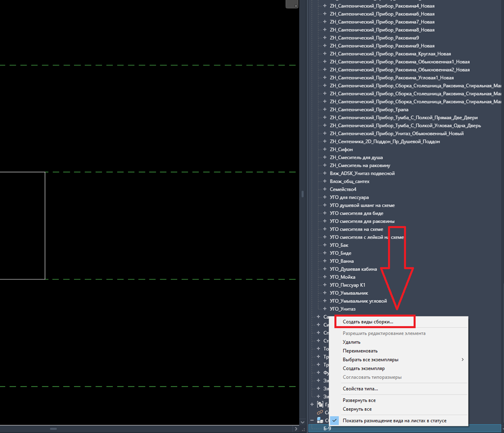Select 'ZH_Сантехнический_Прибор_Раковина7_Новая' row
Screen dimensions: 504x433
[382, 22]
